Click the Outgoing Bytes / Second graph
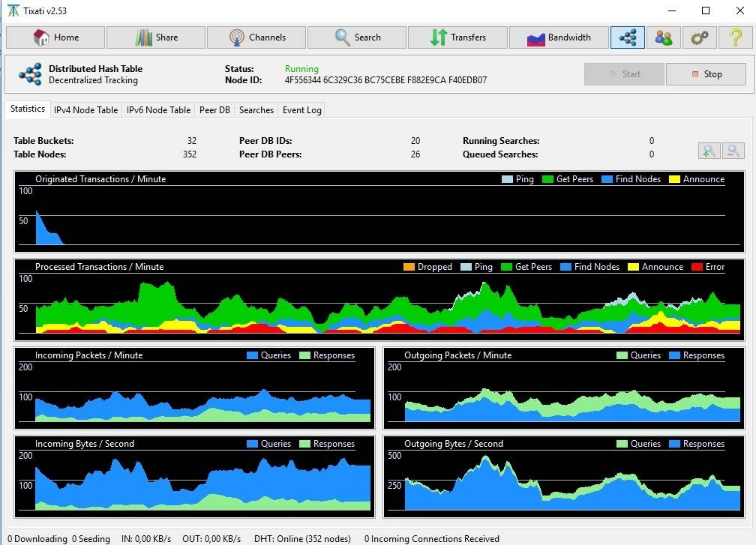Viewport: 756px width, 545px height. (564, 477)
